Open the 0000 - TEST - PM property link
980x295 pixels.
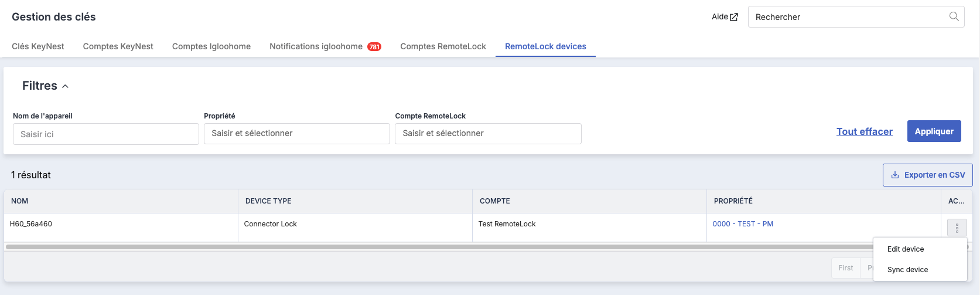tap(743, 224)
